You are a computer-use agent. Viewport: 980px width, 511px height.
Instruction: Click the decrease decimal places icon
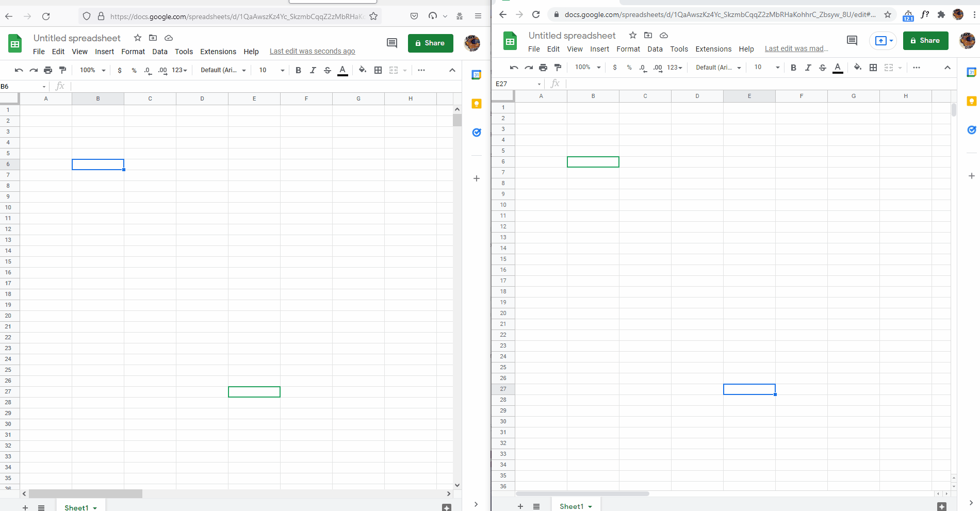point(147,70)
